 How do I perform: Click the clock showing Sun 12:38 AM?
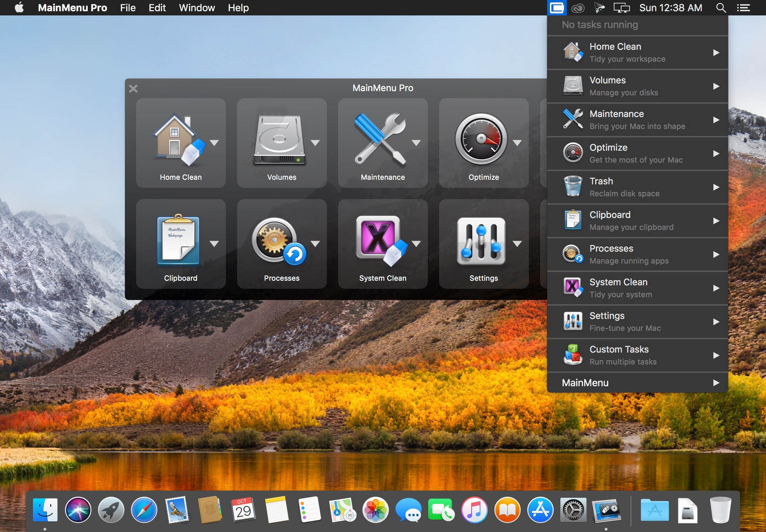pos(671,8)
